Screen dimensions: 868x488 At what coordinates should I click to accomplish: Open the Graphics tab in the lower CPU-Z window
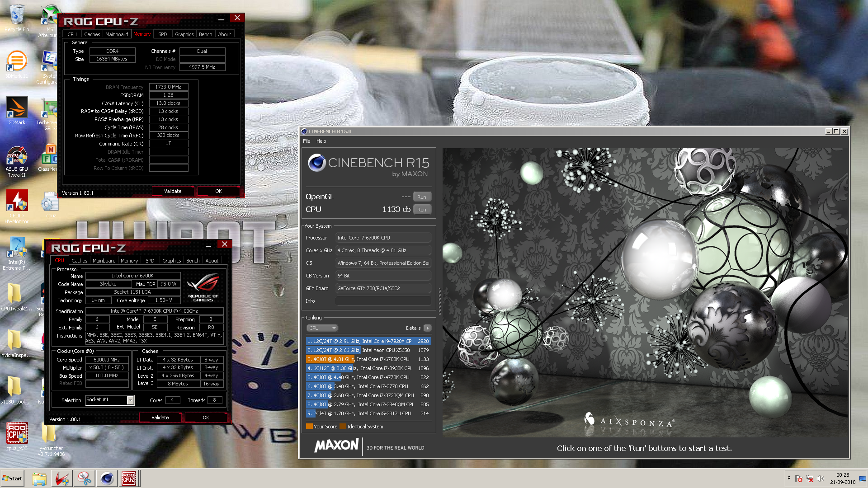(x=172, y=261)
